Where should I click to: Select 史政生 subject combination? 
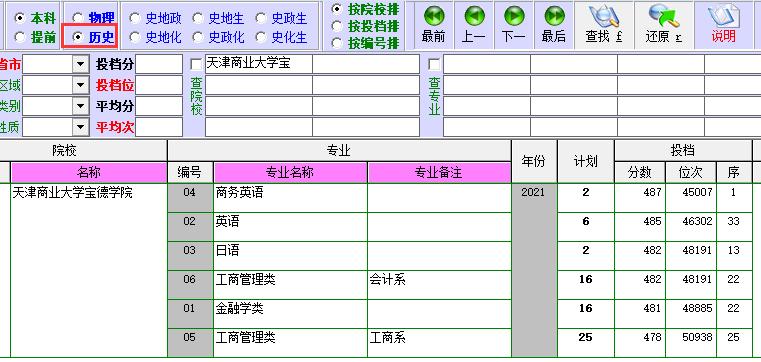tap(261, 18)
